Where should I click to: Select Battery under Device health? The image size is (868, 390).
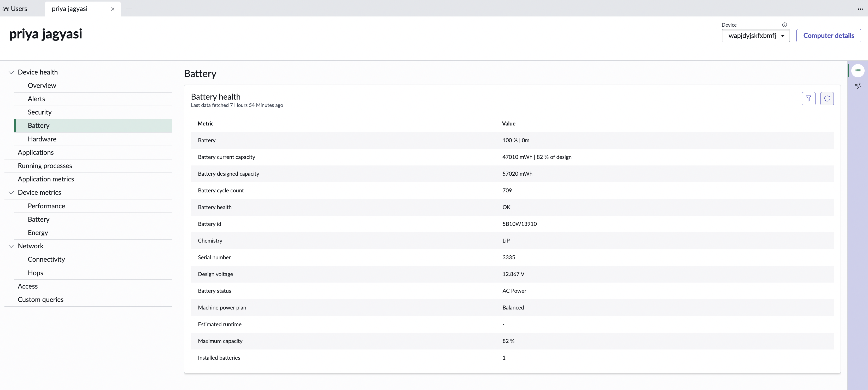pyautogui.click(x=93, y=125)
